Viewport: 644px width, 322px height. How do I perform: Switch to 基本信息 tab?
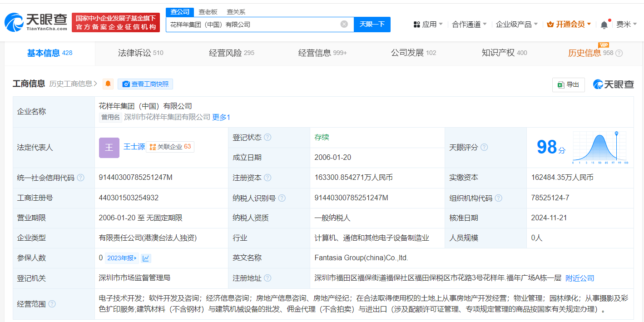pos(50,53)
